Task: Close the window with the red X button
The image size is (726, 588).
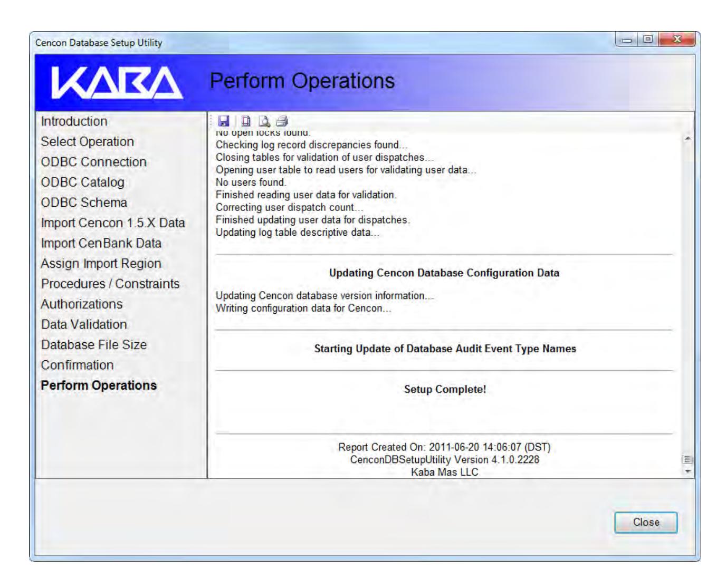Action: coord(676,41)
